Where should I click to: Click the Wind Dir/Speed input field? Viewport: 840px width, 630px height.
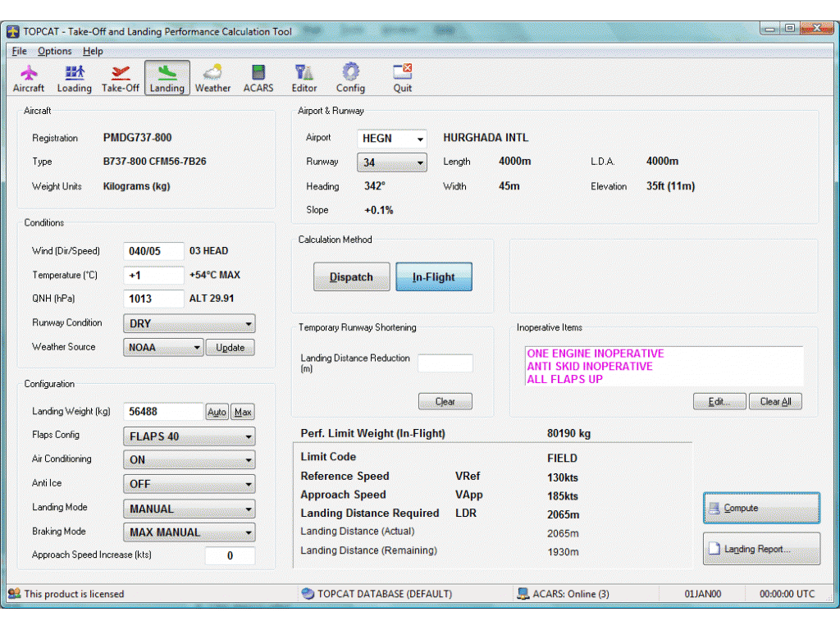(153, 251)
